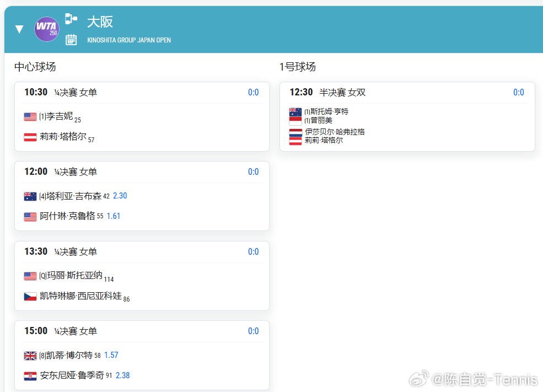This screenshot has height=392, width=543.
Task: Click the 1.61 odds for 阿什琳·克鲁格
Action: coord(113,216)
